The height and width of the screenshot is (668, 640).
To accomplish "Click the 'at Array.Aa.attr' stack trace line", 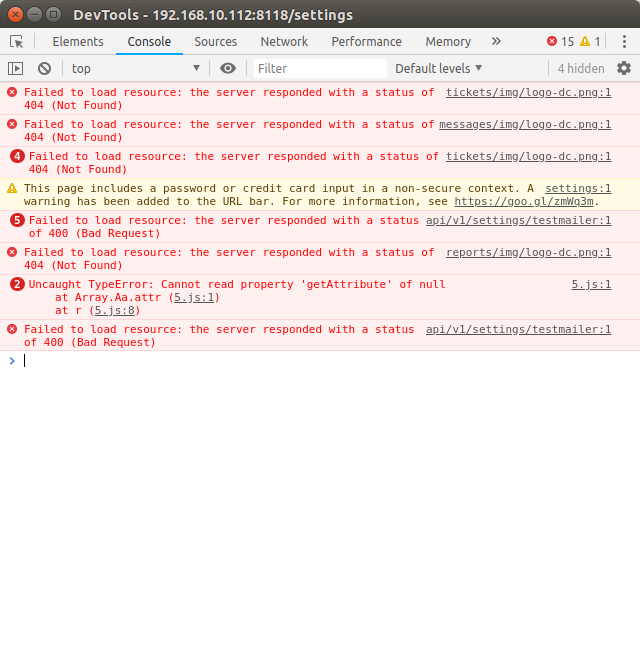I will pos(137,297).
